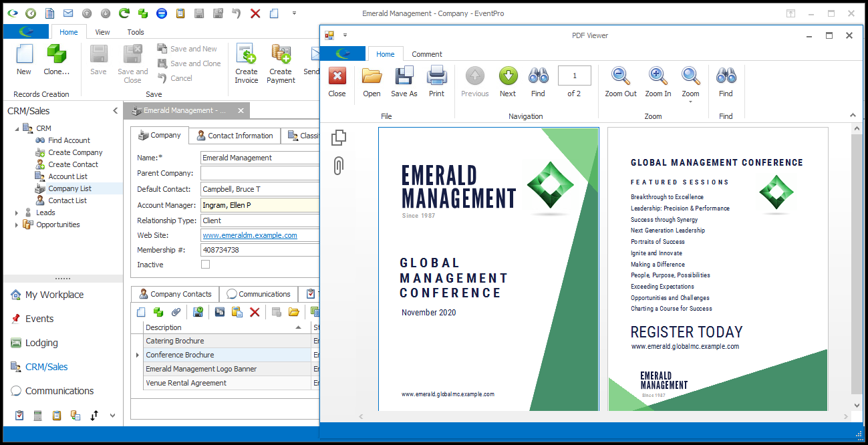Image resolution: width=868 pixels, height=445 pixels.
Task: Click the envelope icon in main quick access bar
Action: 68,13
